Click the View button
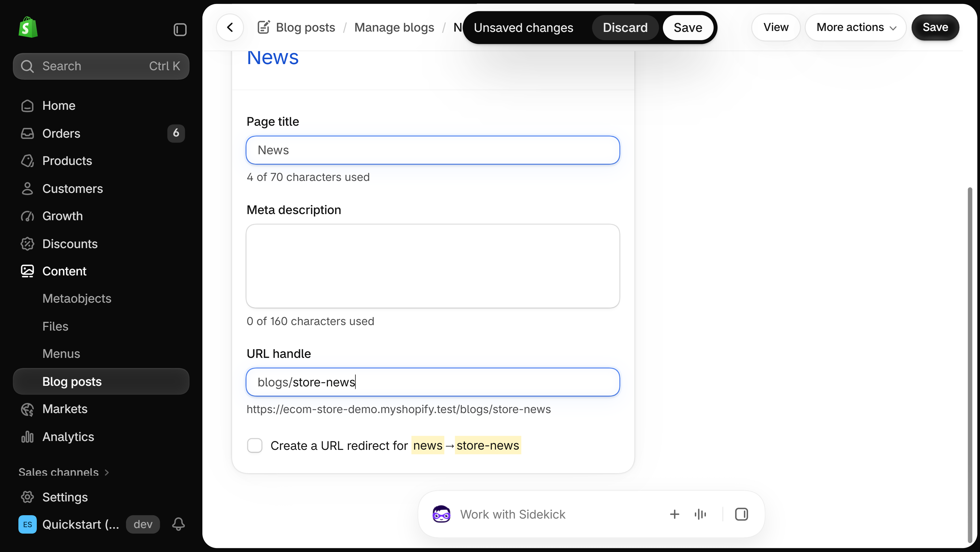980x552 pixels. coord(776,27)
